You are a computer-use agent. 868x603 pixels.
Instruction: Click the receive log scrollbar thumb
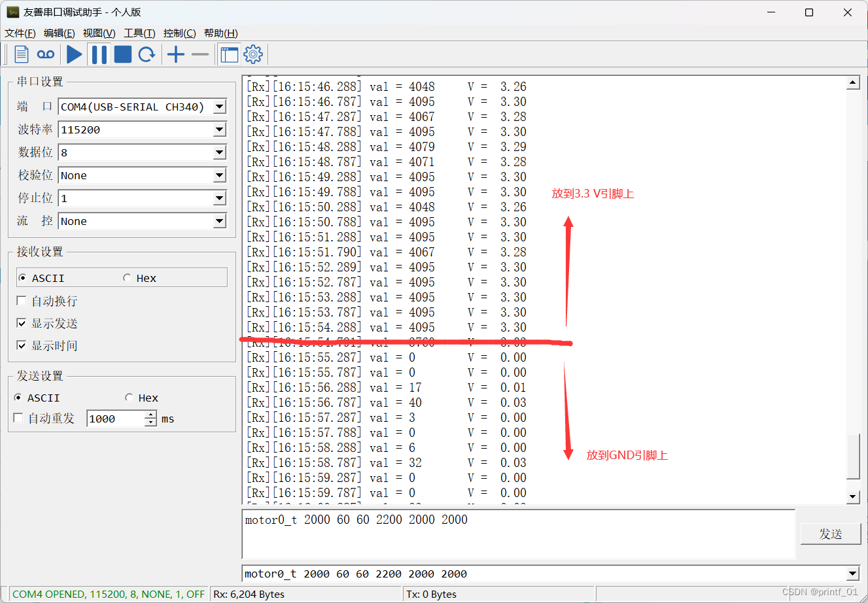pos(853,456)
